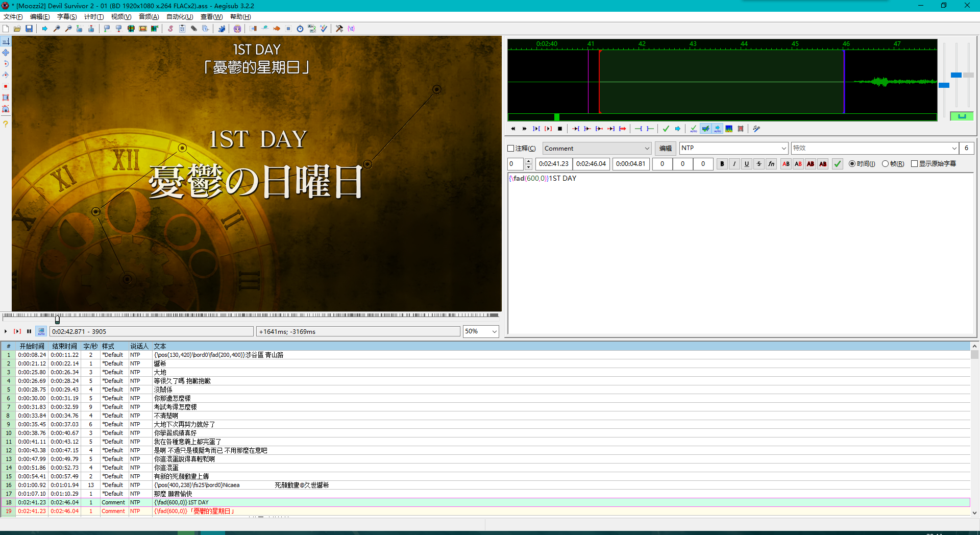Zoom out the video with magnifier minus
The width and height of the screenshot is (980, 535).
68,29
